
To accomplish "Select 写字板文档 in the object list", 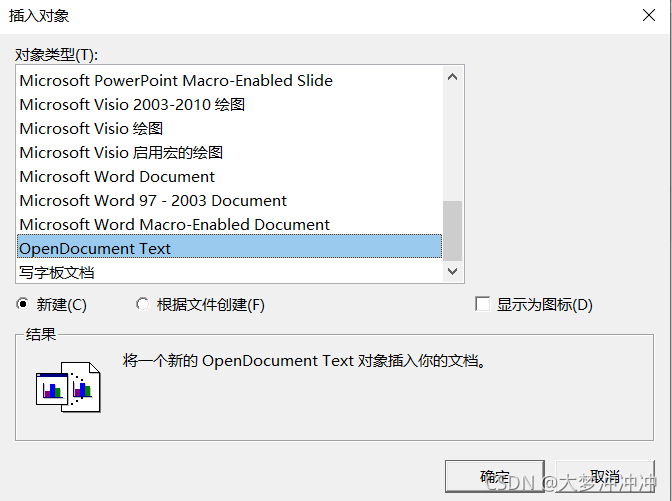I will click(229, 272).
